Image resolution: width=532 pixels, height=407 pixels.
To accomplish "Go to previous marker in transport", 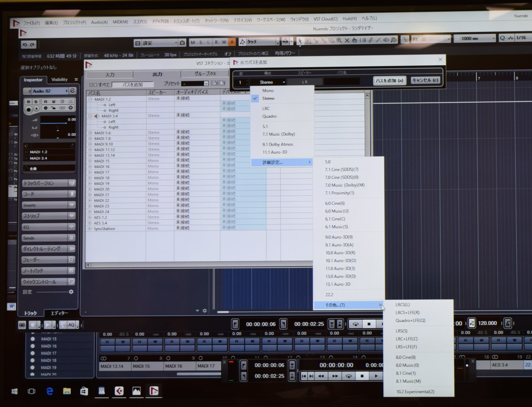I will point(304,376).
